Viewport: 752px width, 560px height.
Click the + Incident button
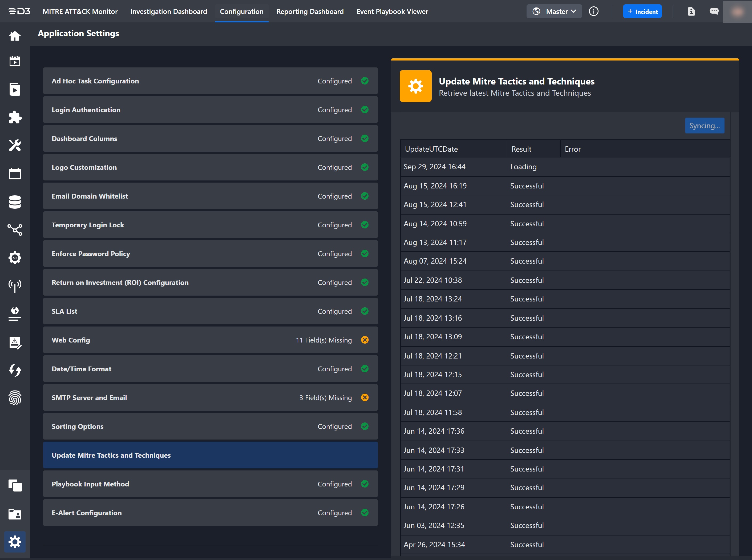pos(642,11)
